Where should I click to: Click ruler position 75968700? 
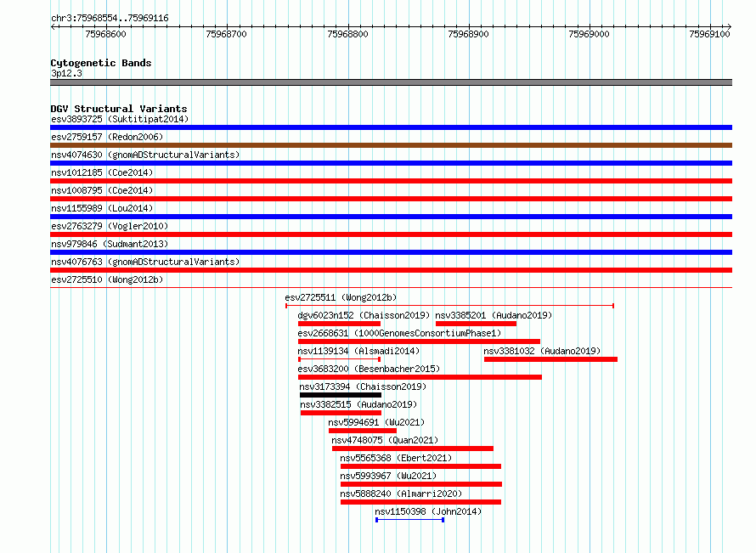click(226, 34)
